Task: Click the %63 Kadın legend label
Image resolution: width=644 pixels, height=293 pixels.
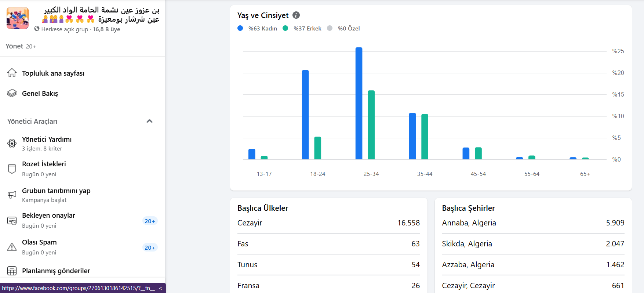Action: point(263,29)
